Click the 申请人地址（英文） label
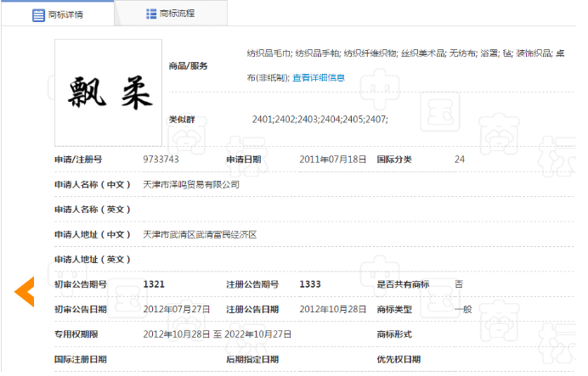 93,260
